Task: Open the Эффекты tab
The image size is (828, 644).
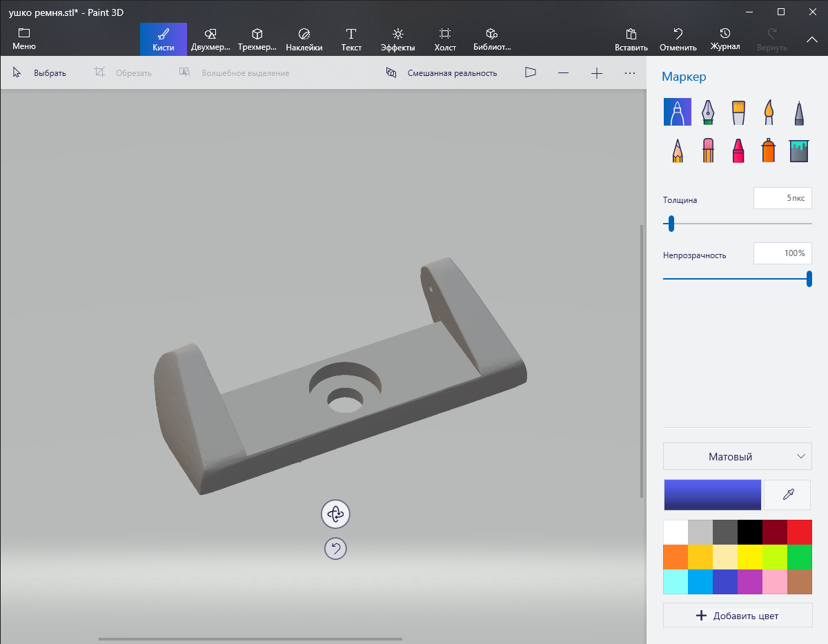Action: pos(398,39)
